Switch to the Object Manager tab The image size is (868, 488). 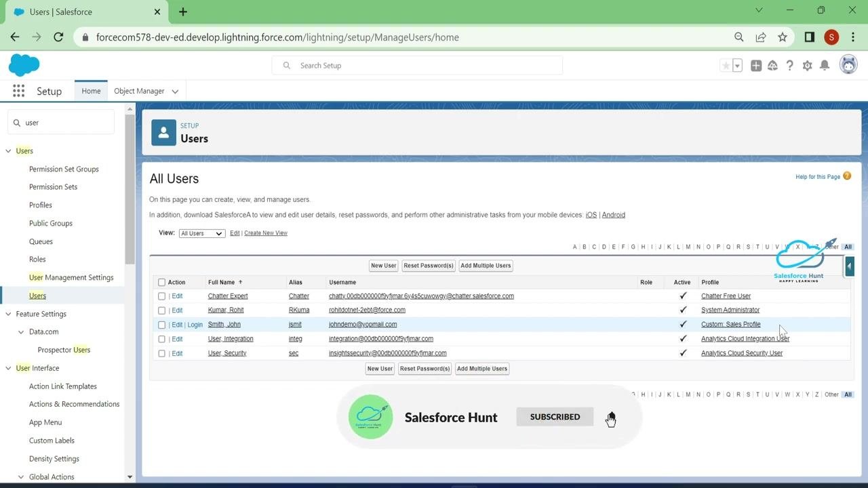139,91
